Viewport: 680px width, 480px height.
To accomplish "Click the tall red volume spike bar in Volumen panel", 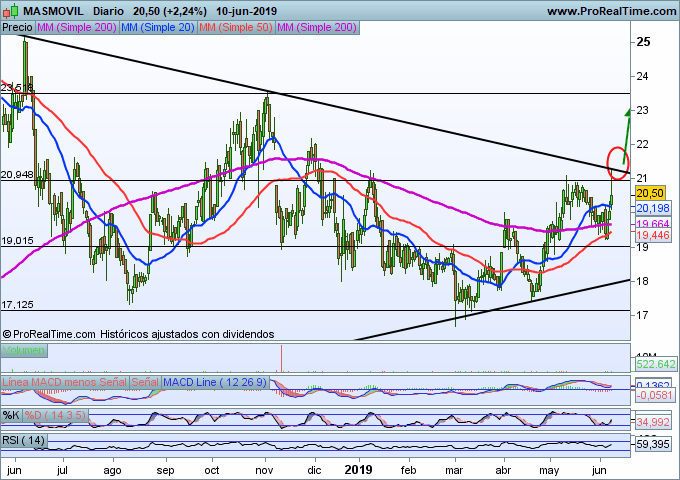I will coord(281,358).
